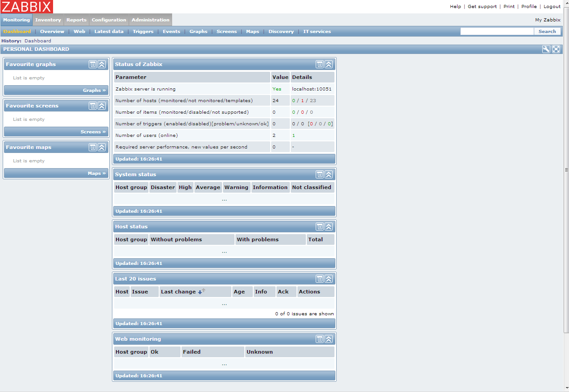Click the My Zabbix label
Viewport: 569px width, 392px height.
[x=548, y=20]
